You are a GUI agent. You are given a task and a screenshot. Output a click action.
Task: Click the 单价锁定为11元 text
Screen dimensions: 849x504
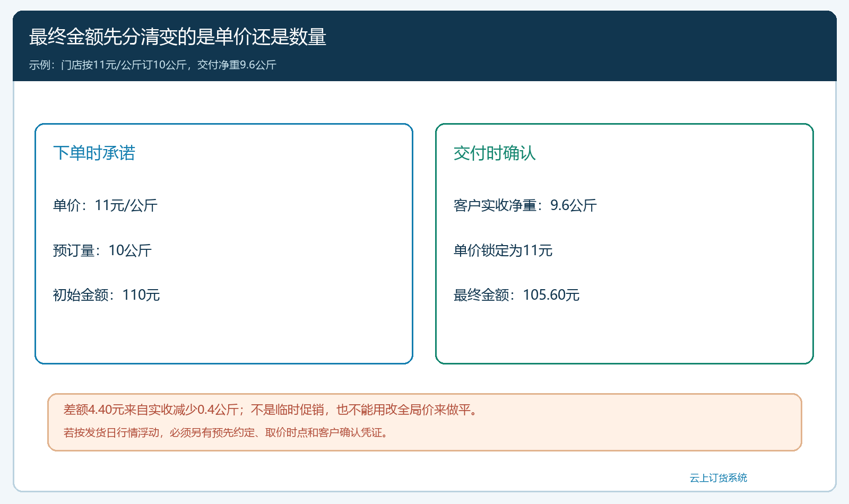click(503, 250)
